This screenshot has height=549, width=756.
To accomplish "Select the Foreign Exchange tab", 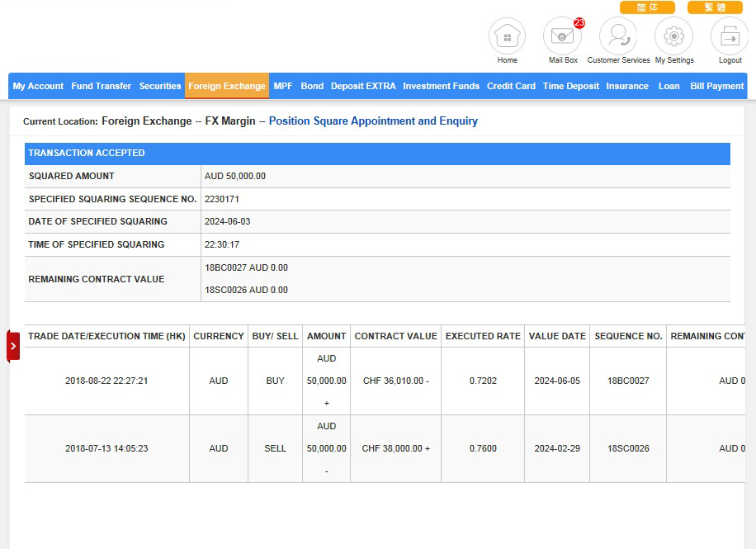I will pos(227,86).
